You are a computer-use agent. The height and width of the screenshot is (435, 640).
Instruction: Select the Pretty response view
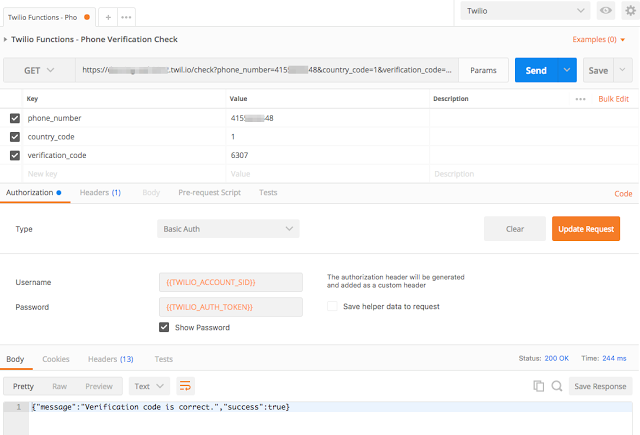(23, 386)
